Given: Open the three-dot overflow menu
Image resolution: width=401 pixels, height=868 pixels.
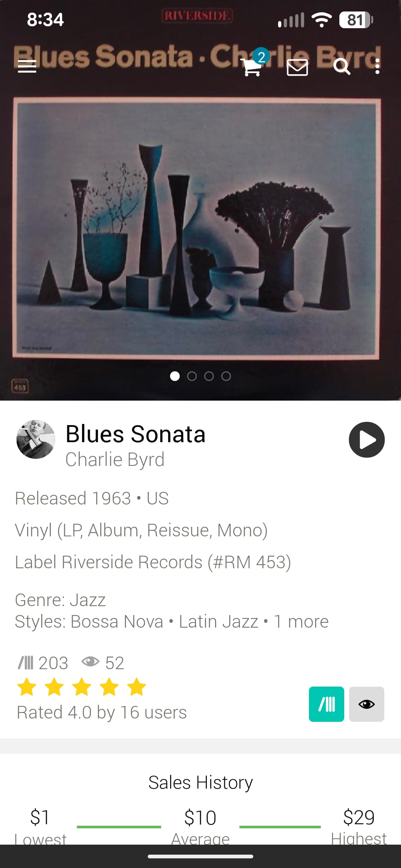Looking at the screenshot, I should [377, 66].
